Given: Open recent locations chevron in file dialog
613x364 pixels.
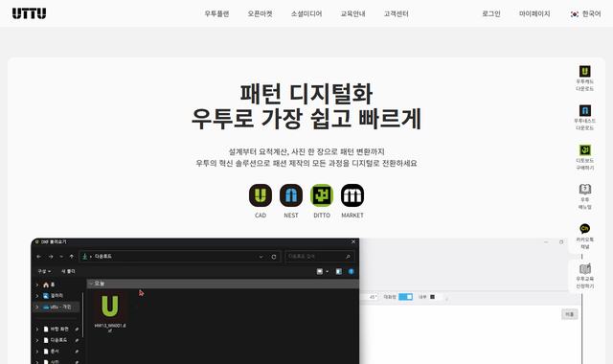Looking at the screenshot, I should coord(61,257).
